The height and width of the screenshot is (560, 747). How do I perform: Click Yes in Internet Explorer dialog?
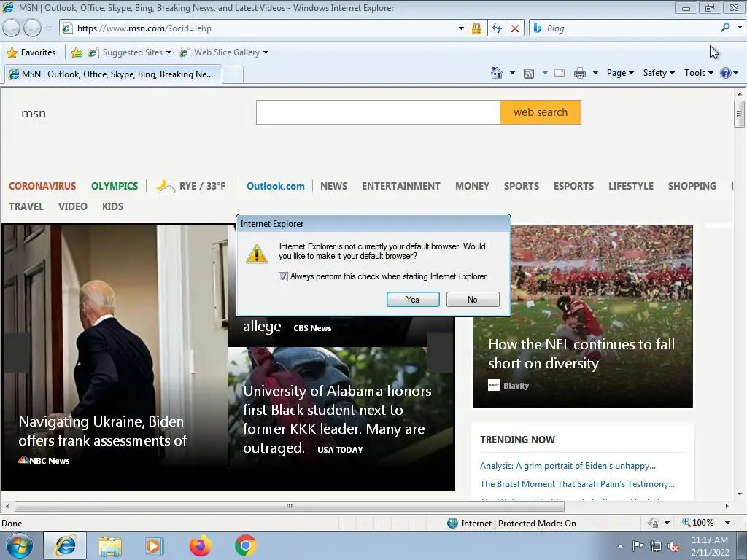pyautogui.click(x=413, y=300)
